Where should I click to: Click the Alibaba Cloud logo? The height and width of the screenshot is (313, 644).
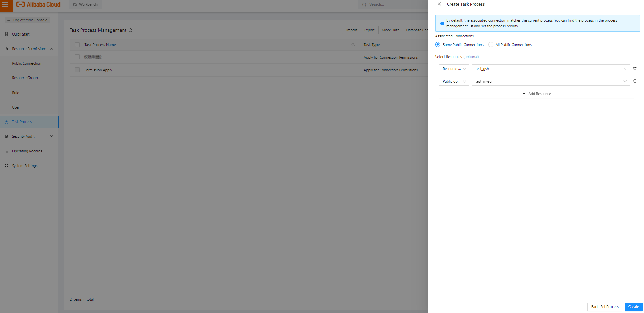pyautogui.click(x=38, y=4)
